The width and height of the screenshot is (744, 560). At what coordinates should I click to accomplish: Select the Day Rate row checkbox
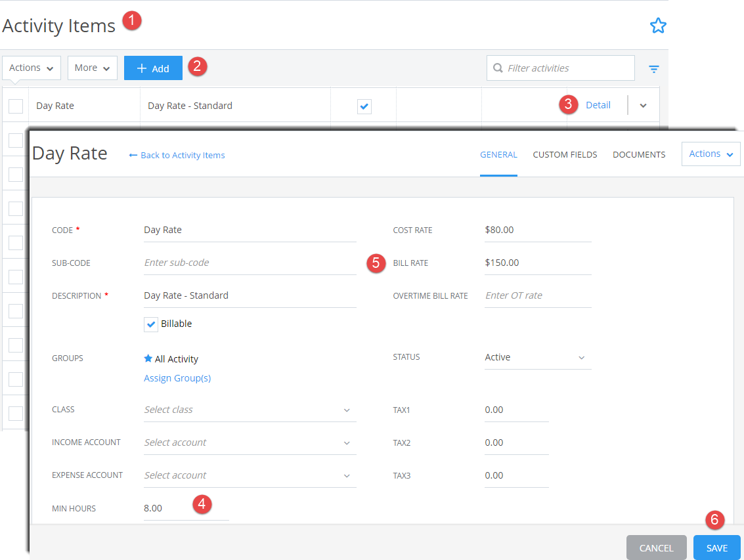16,106
